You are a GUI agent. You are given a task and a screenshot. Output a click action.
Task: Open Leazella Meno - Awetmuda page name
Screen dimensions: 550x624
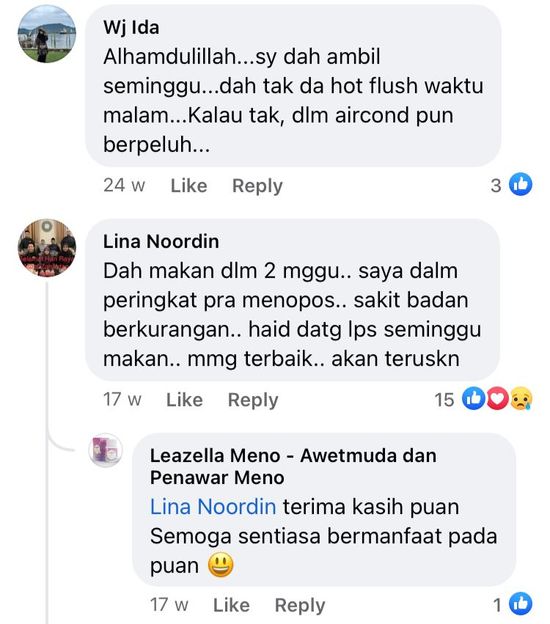pos(293,466)
